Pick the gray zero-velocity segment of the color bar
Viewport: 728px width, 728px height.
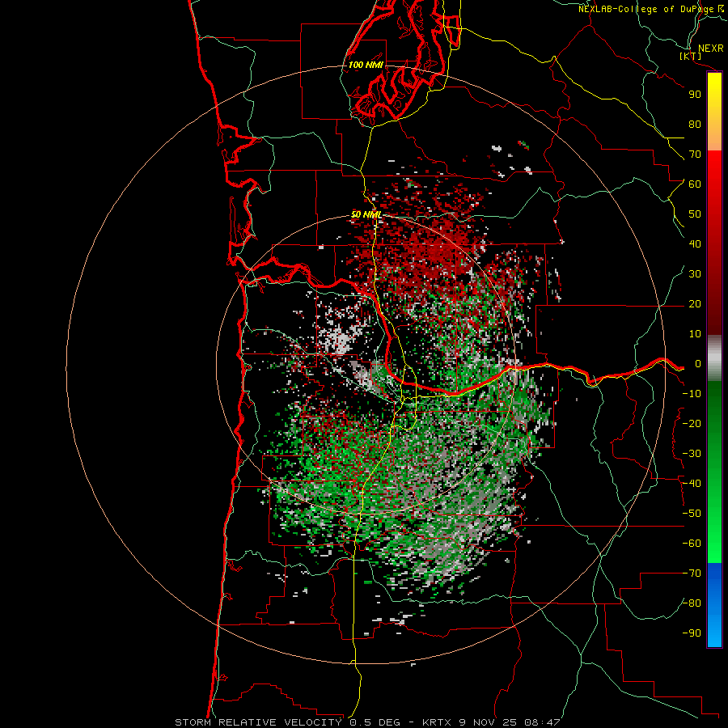[714, 358]
